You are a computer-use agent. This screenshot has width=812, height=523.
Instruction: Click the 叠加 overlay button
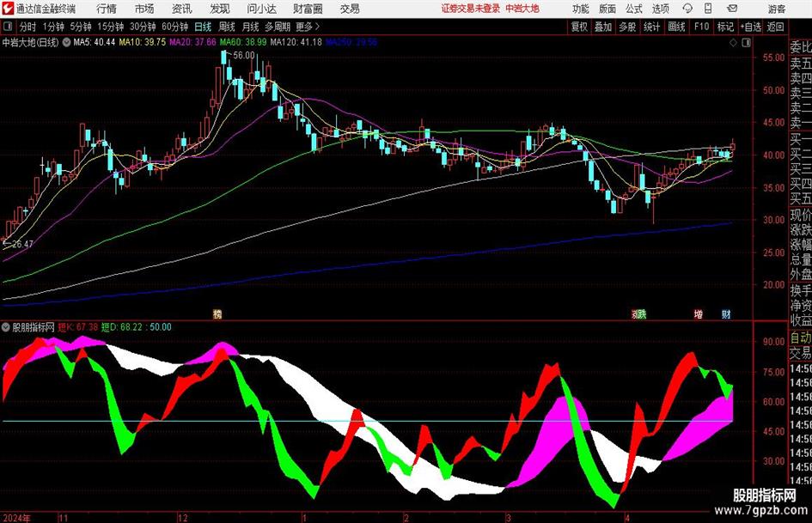click(603, 27)
